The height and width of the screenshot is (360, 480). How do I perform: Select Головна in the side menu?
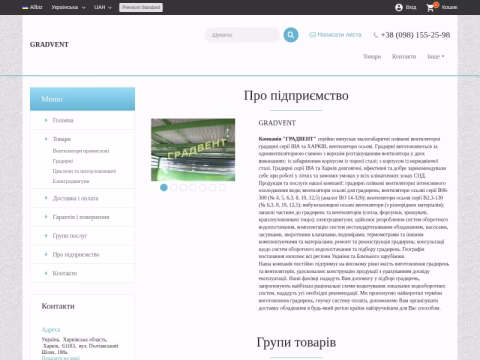[x=63, y=120]
